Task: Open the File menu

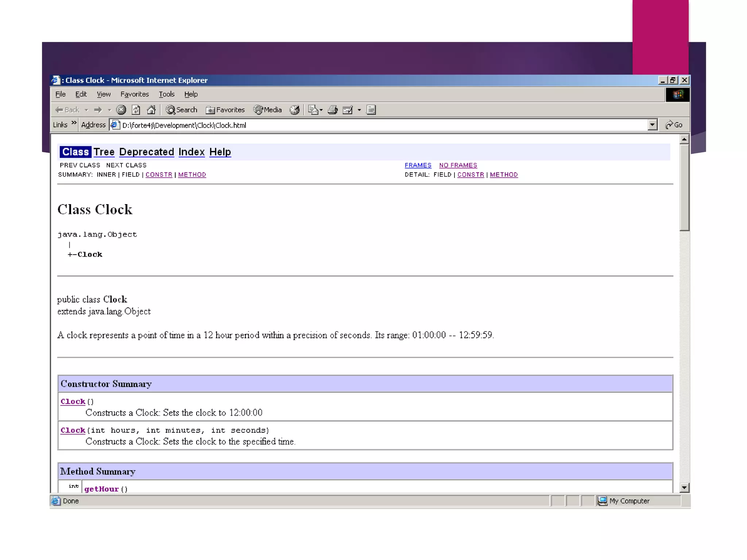Action: [x=61, y=94]
